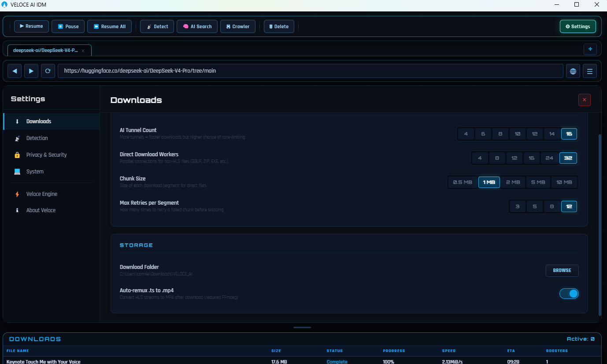Click the globe icon beside address bar

573,71
